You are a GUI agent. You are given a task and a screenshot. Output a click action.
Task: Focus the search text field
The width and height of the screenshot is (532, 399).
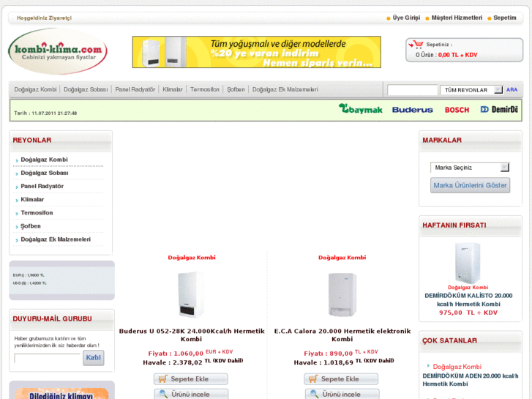click(x=412, y=90)
